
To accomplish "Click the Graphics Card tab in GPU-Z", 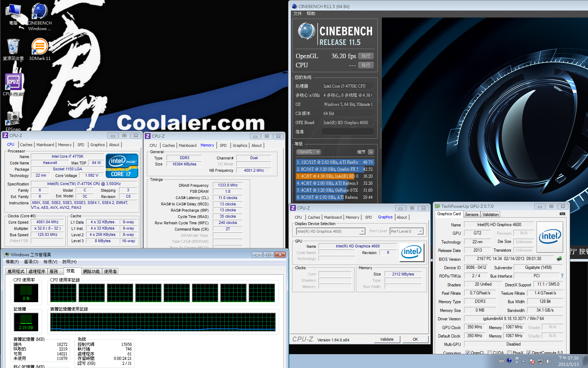I will click(449, 214).
